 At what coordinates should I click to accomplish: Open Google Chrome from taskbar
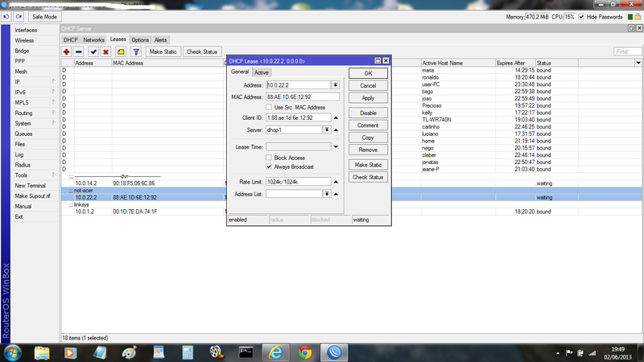point(305,352)
